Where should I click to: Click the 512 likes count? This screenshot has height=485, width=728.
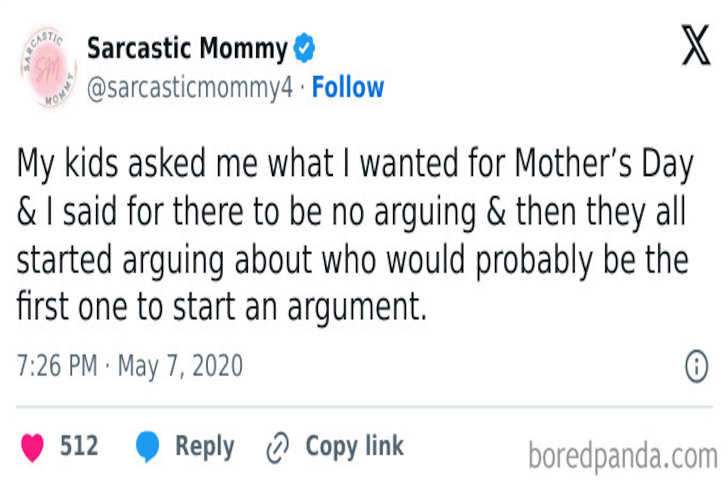79,446
